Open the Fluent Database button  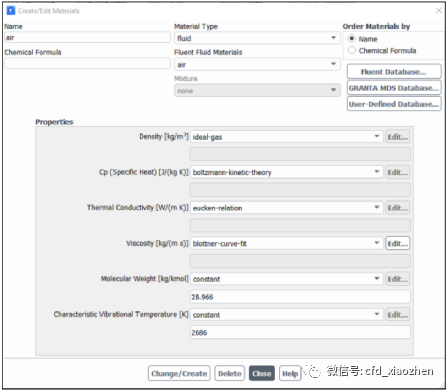394,72
